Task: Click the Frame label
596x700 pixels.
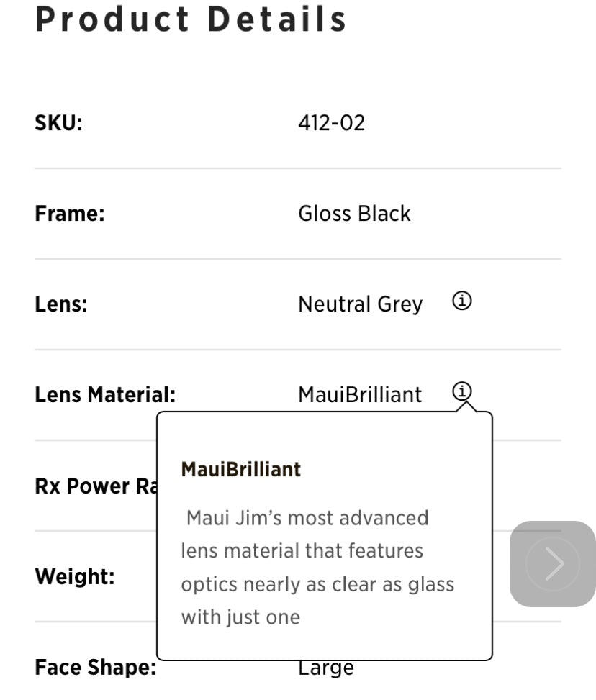Action: 70,214
